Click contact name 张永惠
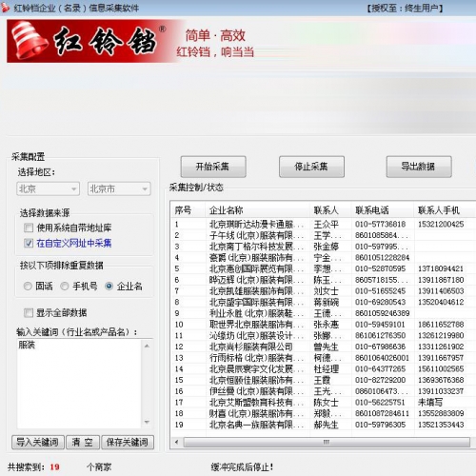Viewport: 476px width, 476px height. tap(327, 325)
